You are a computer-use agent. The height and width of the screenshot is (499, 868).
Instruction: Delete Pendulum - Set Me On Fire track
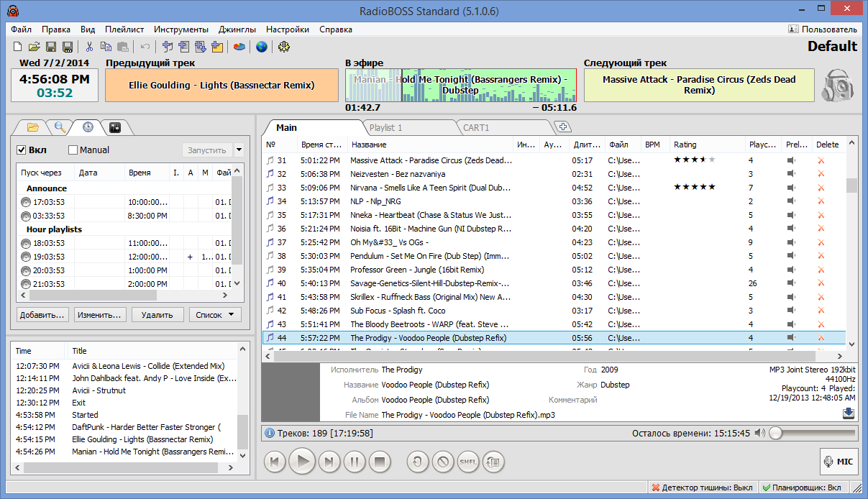(821, 256)
